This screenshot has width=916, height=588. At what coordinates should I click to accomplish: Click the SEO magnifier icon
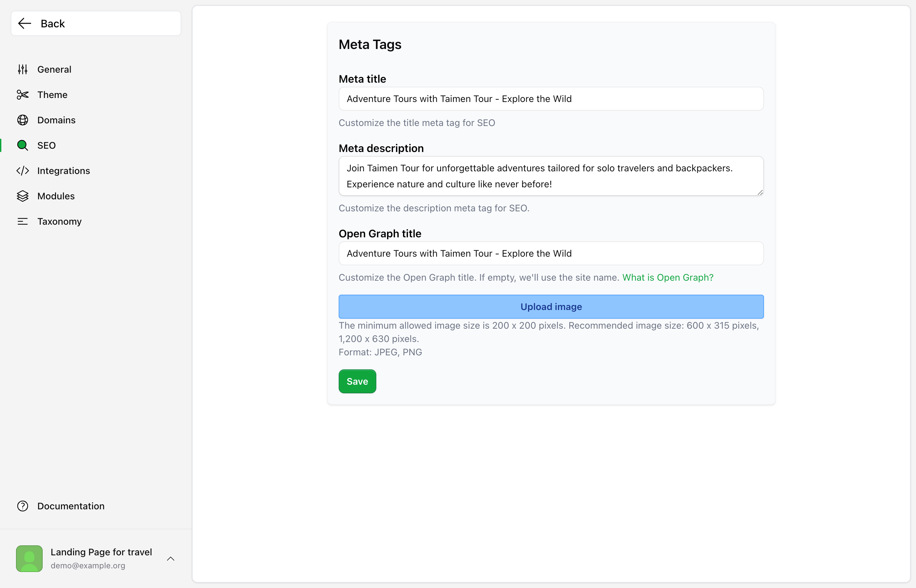(x=23, y=145)
